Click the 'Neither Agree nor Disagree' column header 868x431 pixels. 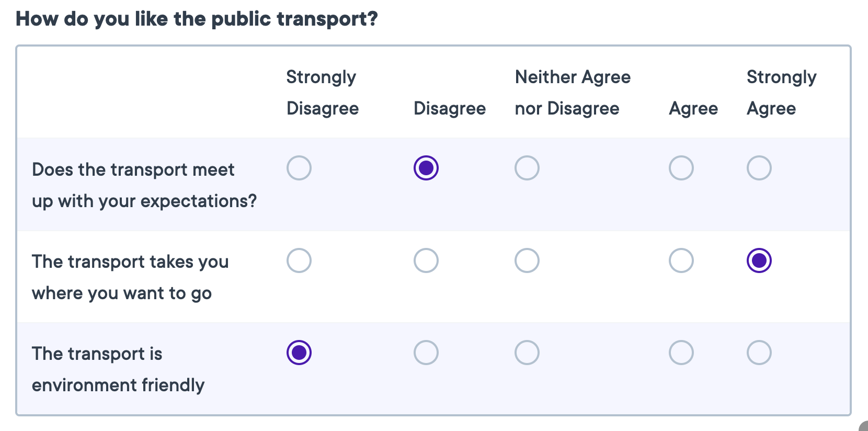pyautogui.click(x=573, y=93)
